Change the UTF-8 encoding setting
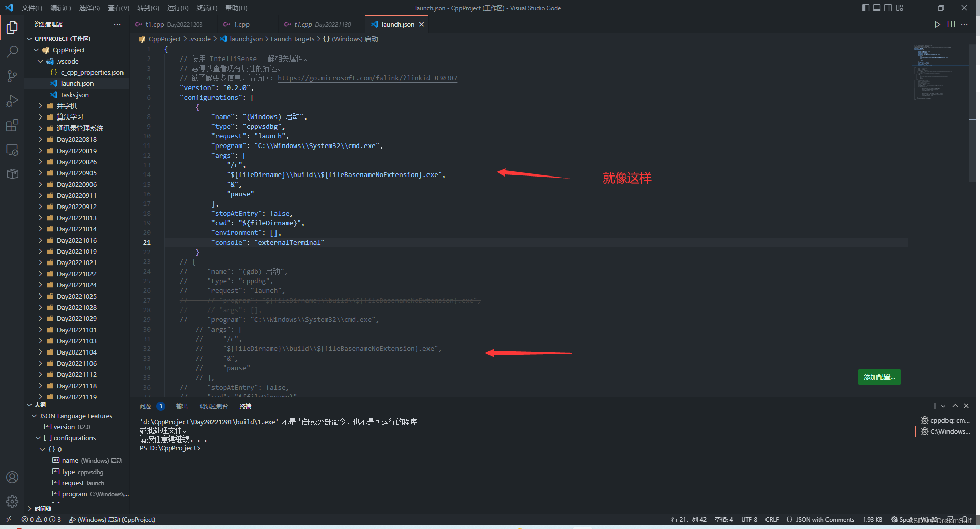Screen dimensions: 980x529 pos(749,519)
